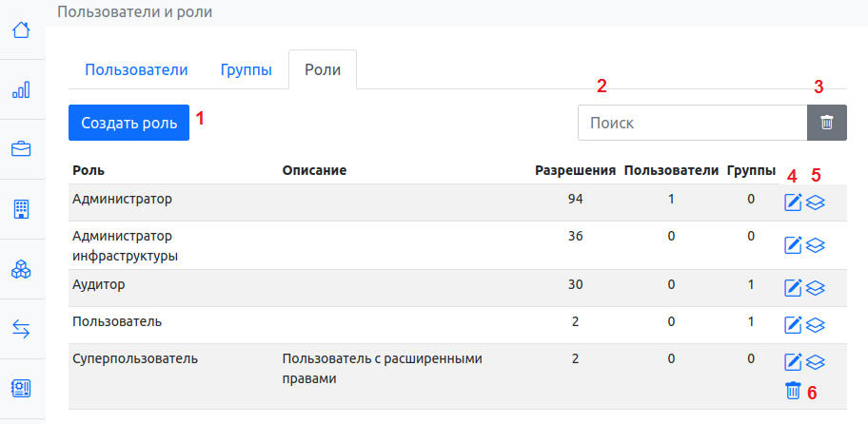The width and height of the screenshot is (868, 424).
Task: Edit the Суперпользователь role
Action: pos(793,362)
